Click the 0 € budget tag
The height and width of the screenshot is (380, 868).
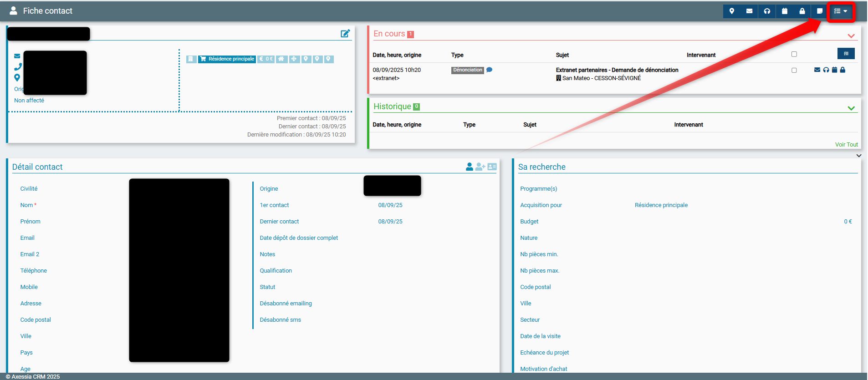tap(266, 59)
